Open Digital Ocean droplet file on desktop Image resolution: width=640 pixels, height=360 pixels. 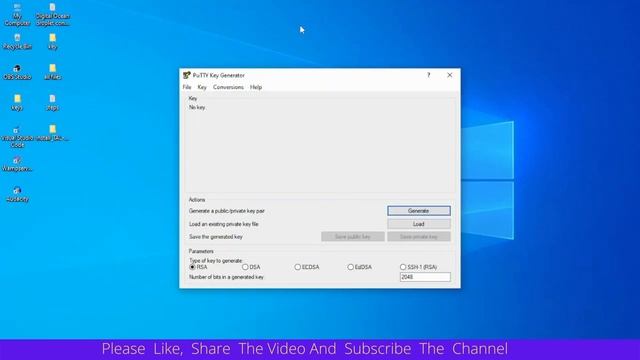(53, 15)
